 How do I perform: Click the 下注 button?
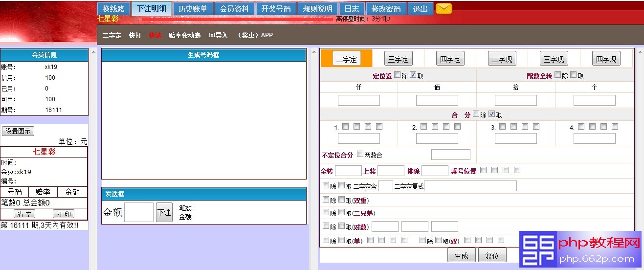[x=164, y=212]
